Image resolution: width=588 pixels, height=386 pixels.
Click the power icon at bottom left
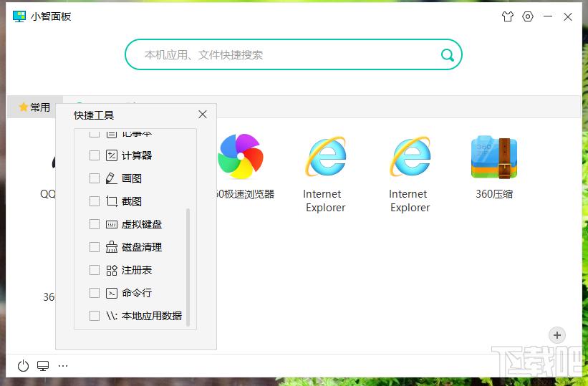pos(23,366)
